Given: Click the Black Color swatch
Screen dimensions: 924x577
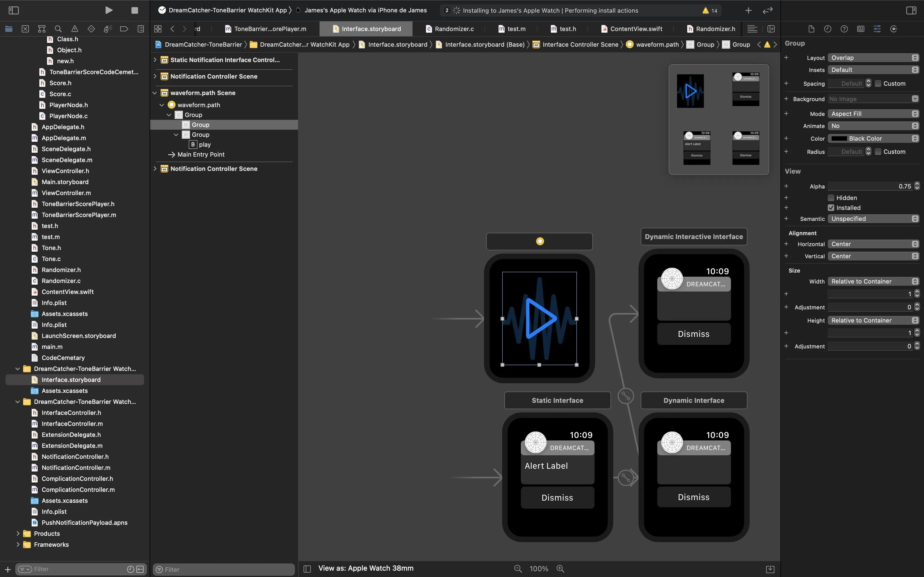Looking at the screenshot, I should (x=839, y=138).
